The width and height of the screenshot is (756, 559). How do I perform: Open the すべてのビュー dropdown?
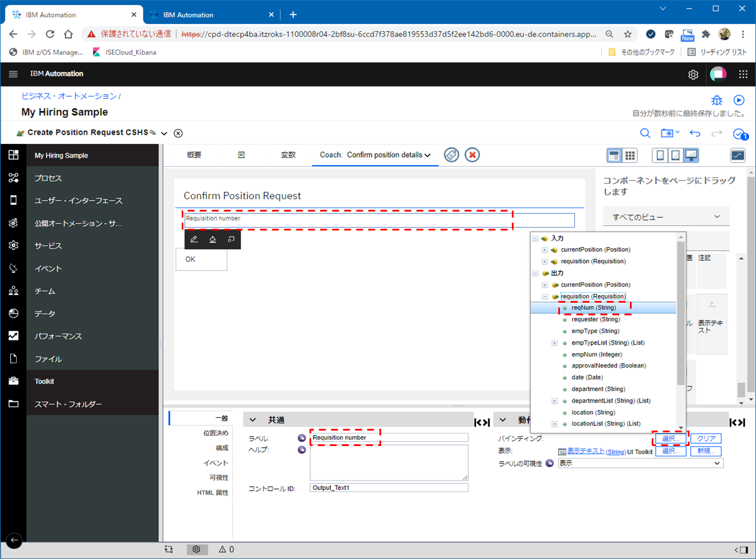(666, 217)
